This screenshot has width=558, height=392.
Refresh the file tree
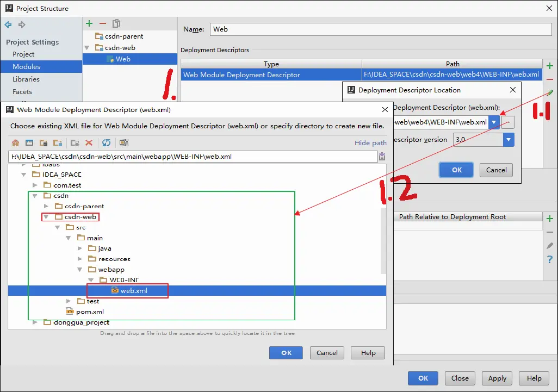tap(106, 143)
